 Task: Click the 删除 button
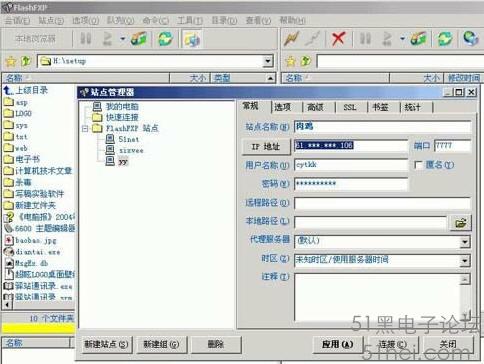(x=216, y=344)
